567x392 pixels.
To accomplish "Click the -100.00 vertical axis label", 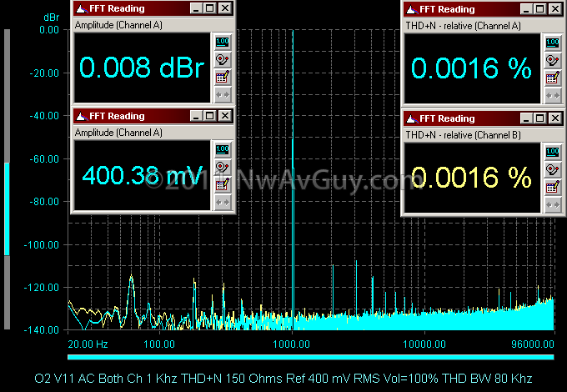I will (42, 245).
